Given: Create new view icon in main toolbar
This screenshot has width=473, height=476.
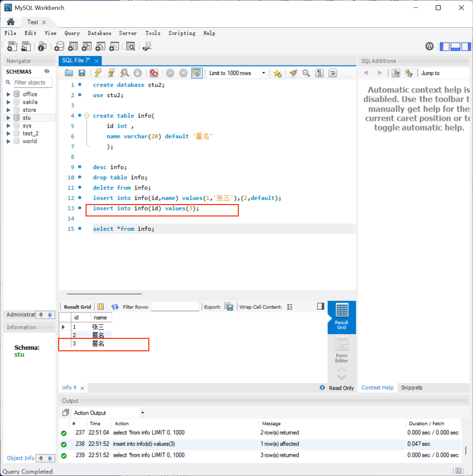Looking at the screenshot, I should coord(87,46).
